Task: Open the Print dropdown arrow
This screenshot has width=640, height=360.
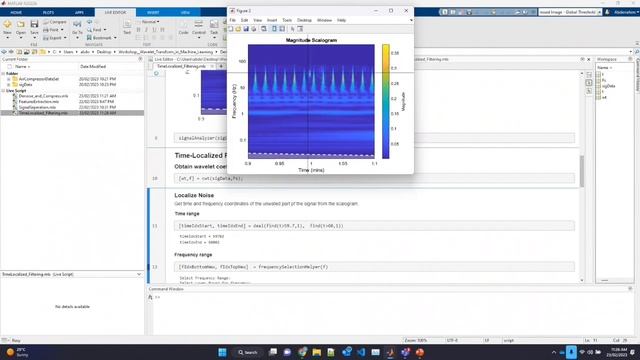Action: 62,30
